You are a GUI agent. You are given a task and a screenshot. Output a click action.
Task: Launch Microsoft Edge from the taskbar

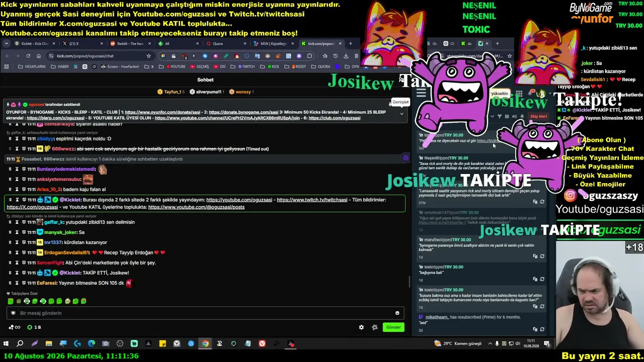click(92, 344)
